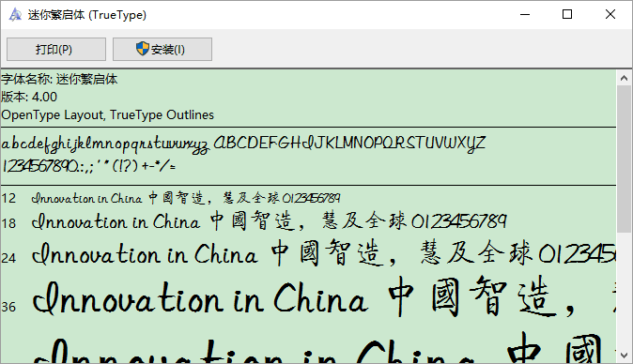
Task: Click the vertical scrollbar thumb
Action: [625, 159]
